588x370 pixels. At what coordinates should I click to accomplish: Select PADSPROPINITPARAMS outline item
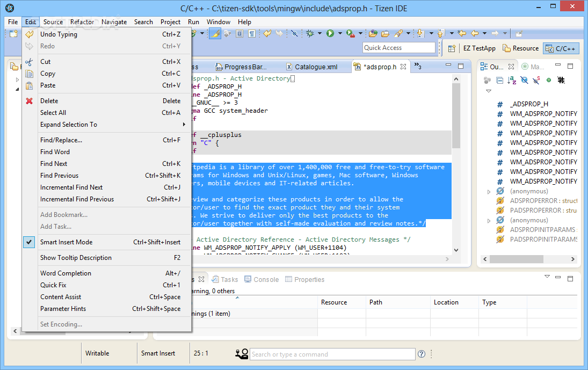pos(543,239)
